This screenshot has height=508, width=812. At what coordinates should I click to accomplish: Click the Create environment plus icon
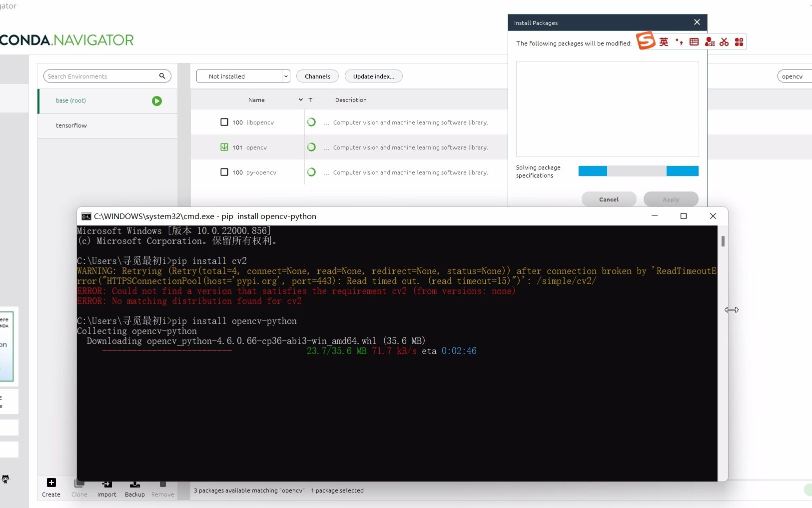50,482
